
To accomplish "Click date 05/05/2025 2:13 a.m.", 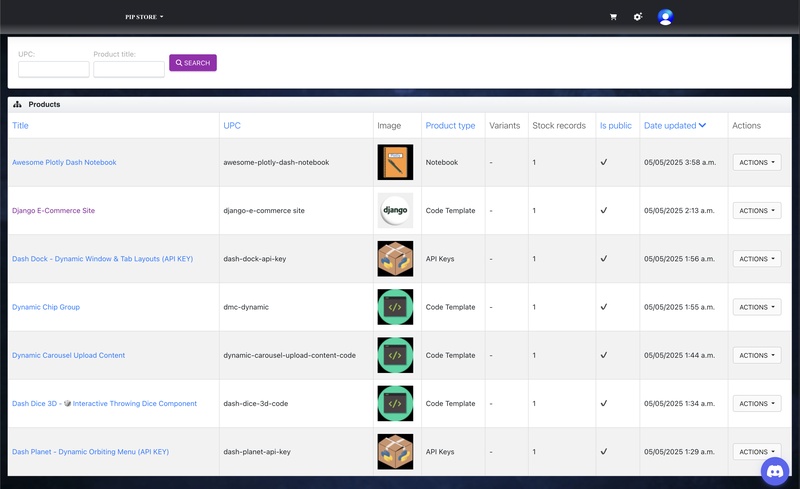I will pos(679,210).
